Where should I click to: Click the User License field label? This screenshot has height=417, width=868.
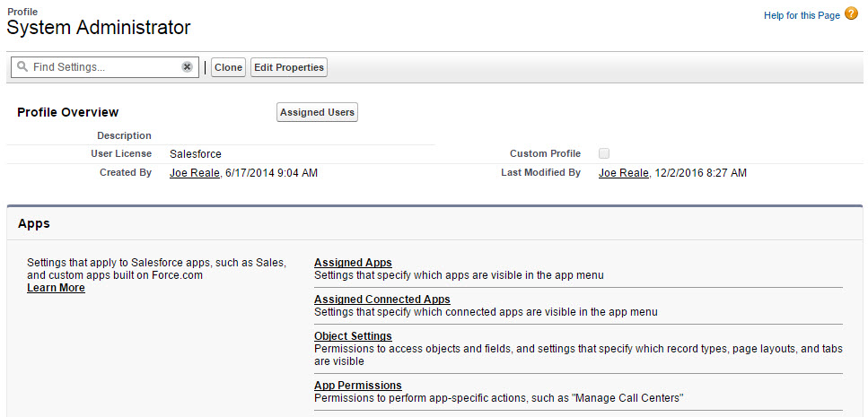coord(120,153)
